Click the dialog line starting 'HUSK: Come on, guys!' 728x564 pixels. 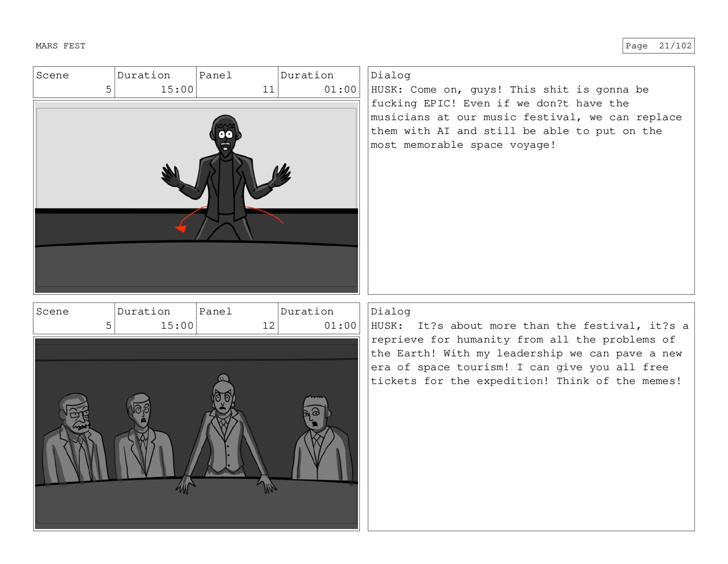[510, 90]
